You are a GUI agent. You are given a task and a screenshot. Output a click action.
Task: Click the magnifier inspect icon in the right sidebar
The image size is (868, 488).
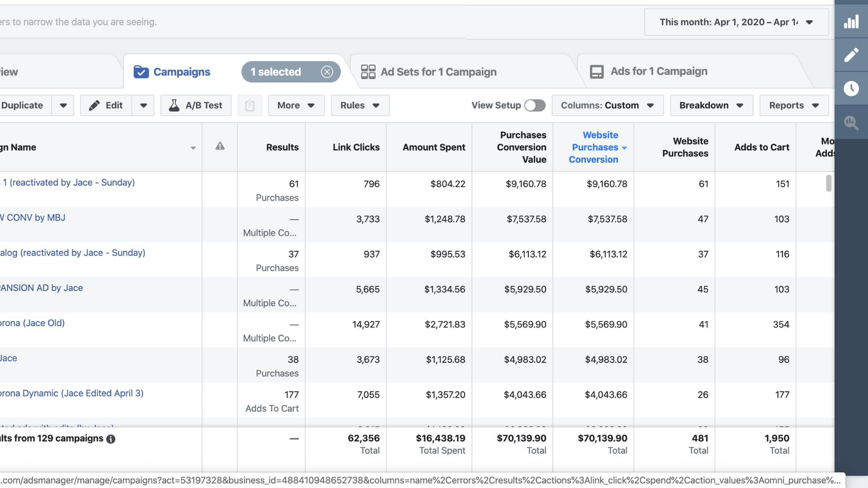(x=851, y=122)
